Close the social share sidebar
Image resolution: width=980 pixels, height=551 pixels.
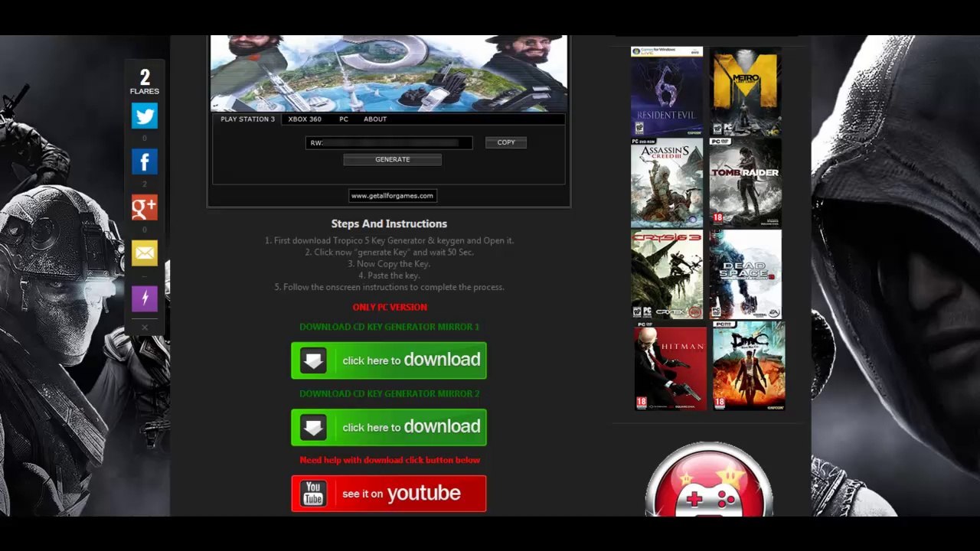(x=145, y=328)
